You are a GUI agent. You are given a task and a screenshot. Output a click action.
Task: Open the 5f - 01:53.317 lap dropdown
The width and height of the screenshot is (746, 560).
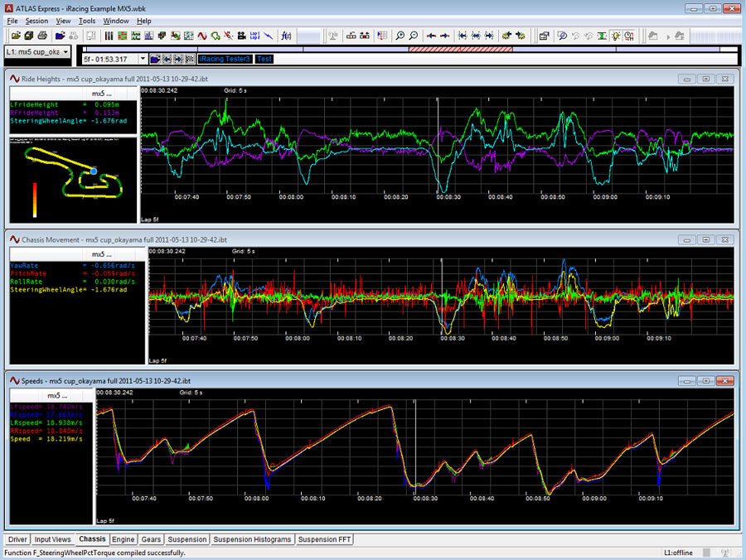point(143,59)
